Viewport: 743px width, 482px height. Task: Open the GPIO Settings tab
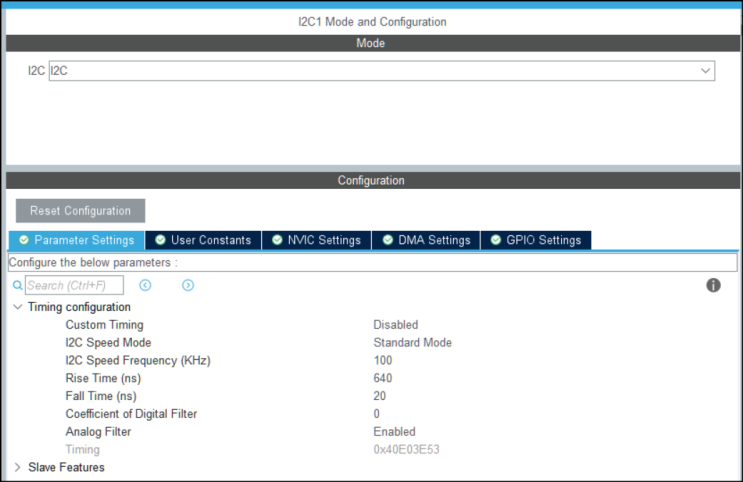click(x=536, y=240)
